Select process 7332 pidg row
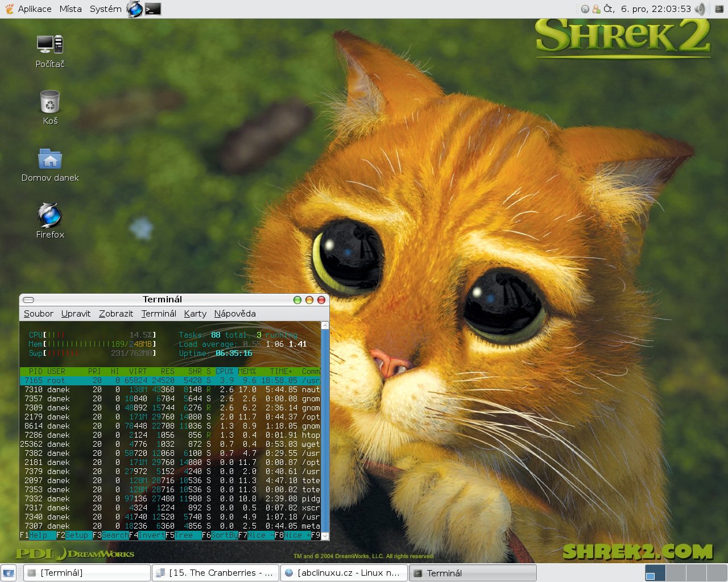The width and height of the screenshot is (728, 582). tap(170, 498)
